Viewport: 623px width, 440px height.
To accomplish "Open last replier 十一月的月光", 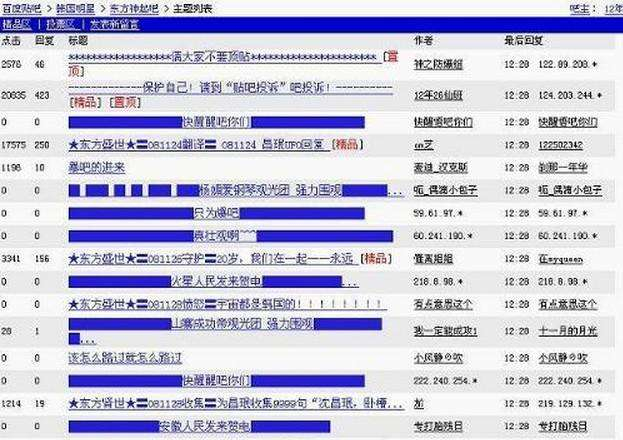I will click(x=568, y=331).
